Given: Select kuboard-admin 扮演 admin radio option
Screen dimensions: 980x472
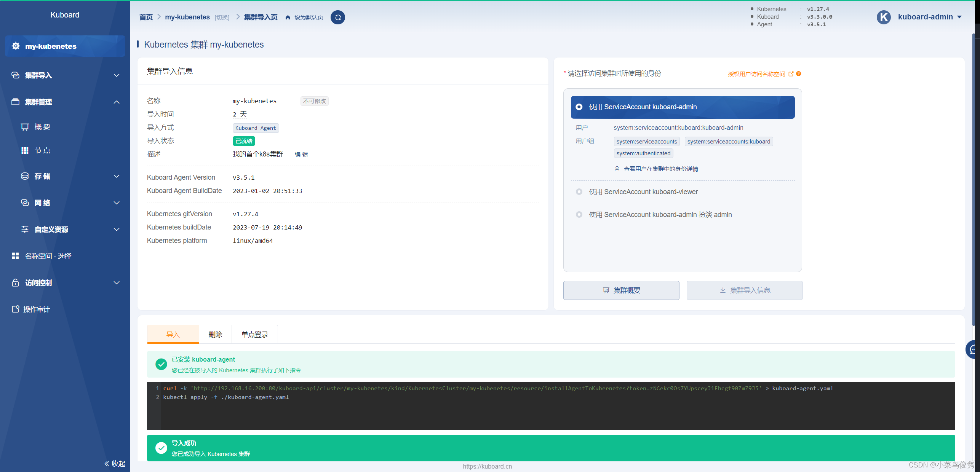Looking at the screenshot, I should [x=579, y=215].
